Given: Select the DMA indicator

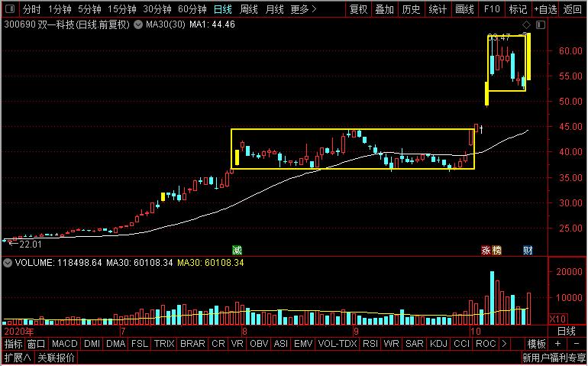Looking at the screenshot, I should click(115, 344).
